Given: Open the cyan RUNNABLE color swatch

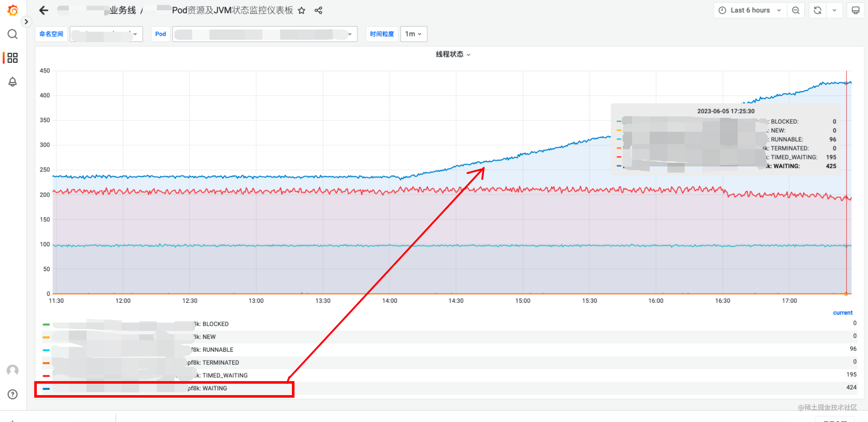Looking at the screenshot, I should (46, 350).
